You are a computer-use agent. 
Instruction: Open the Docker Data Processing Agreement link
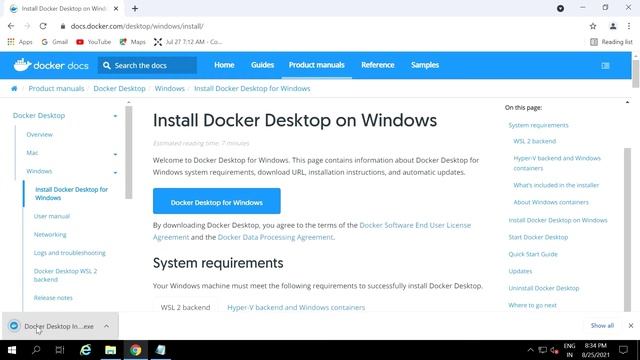276,237
